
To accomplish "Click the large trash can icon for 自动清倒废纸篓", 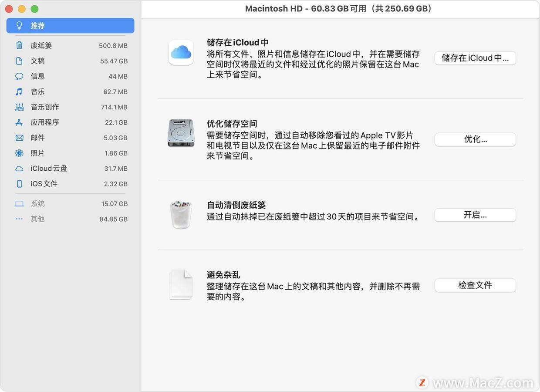I will click(181, 215).
